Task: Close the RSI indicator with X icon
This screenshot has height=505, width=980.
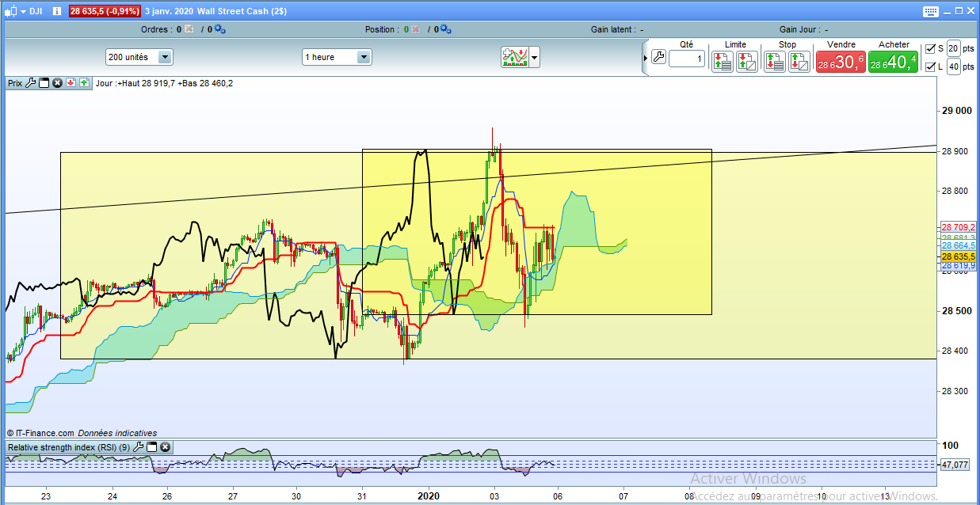Action: [166, 447]
